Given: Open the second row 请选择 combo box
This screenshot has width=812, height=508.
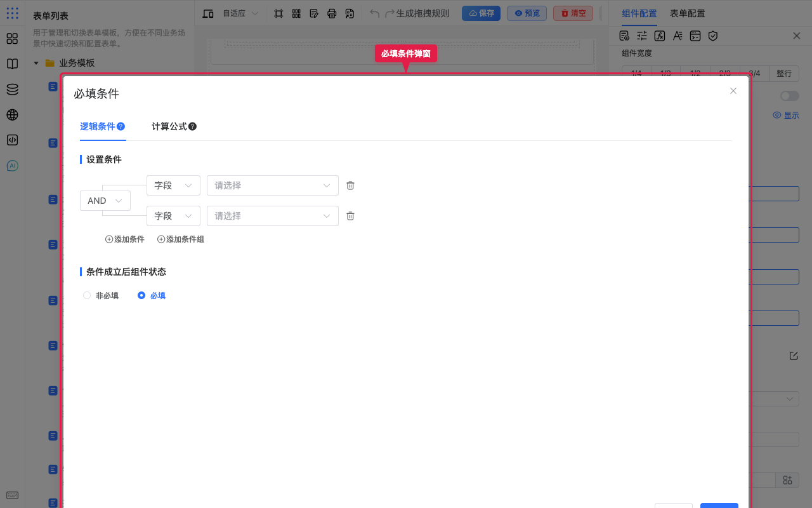Looking at the screenshot, I should [273, 216].
